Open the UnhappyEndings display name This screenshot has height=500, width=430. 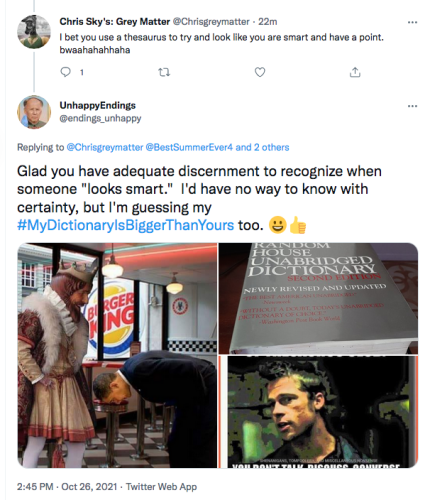coord(97,105)
